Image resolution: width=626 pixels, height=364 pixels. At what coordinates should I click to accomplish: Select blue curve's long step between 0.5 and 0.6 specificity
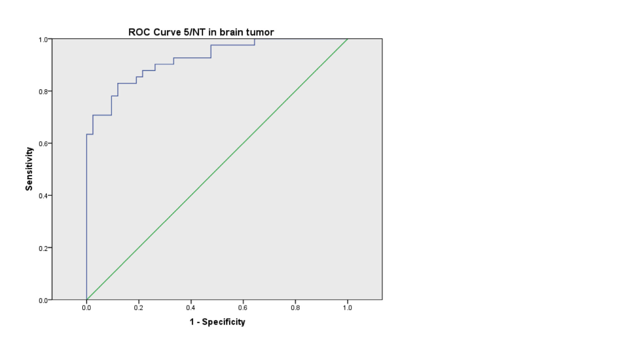click(x=233, y=45)
